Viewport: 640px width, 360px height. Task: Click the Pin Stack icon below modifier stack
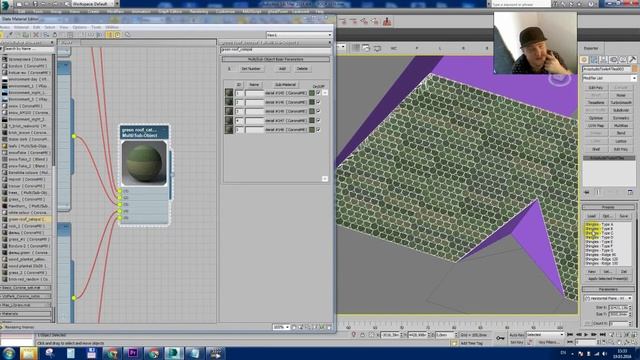click(587, 192)
